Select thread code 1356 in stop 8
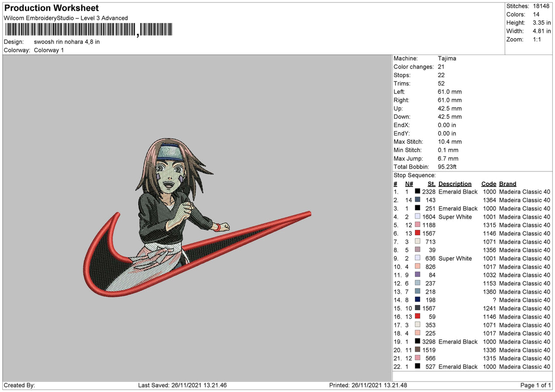The image size is (555, 392). click(x=489, y=250)
